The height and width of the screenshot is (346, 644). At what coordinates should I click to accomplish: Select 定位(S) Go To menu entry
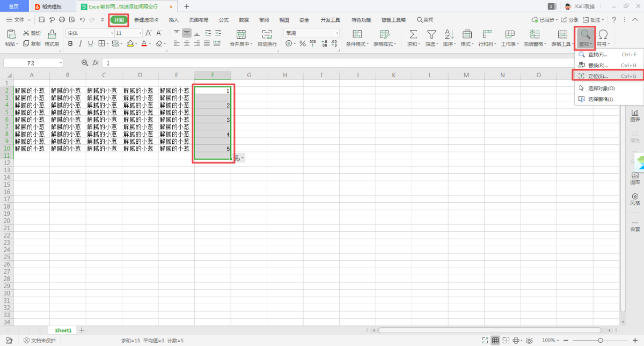(598, 76)
